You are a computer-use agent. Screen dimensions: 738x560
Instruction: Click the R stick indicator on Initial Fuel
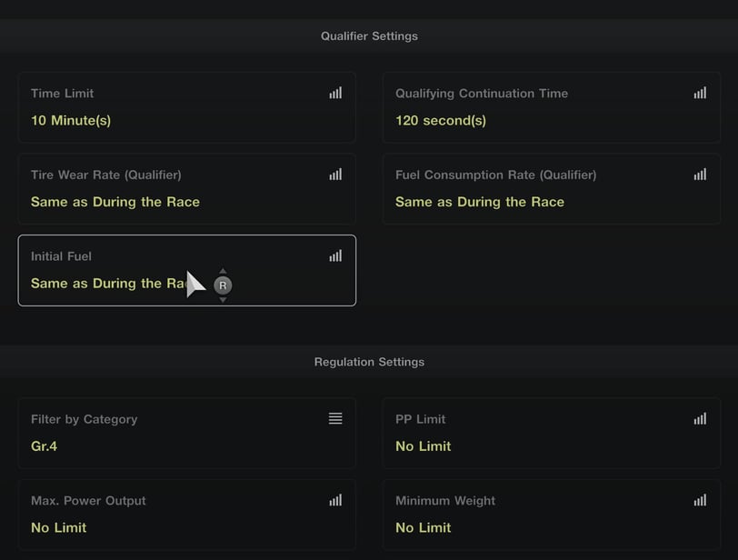[223, 285]
